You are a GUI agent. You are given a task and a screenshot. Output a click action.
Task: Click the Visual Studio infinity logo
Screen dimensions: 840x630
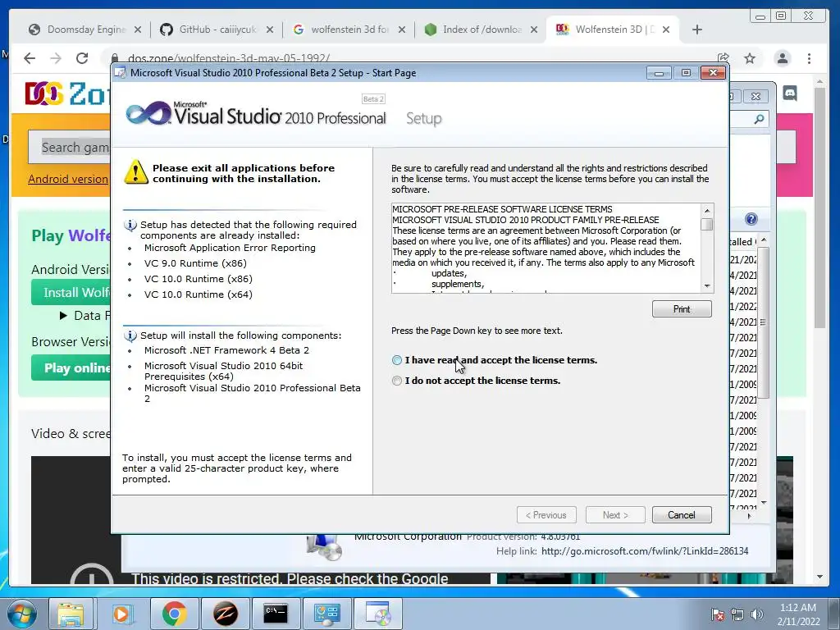(x=148, y=113)
